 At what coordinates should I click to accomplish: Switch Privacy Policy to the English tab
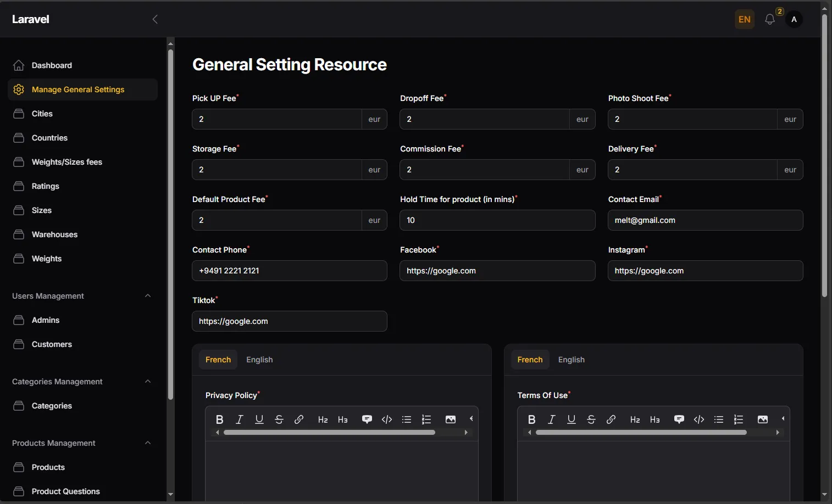point(259,360)
